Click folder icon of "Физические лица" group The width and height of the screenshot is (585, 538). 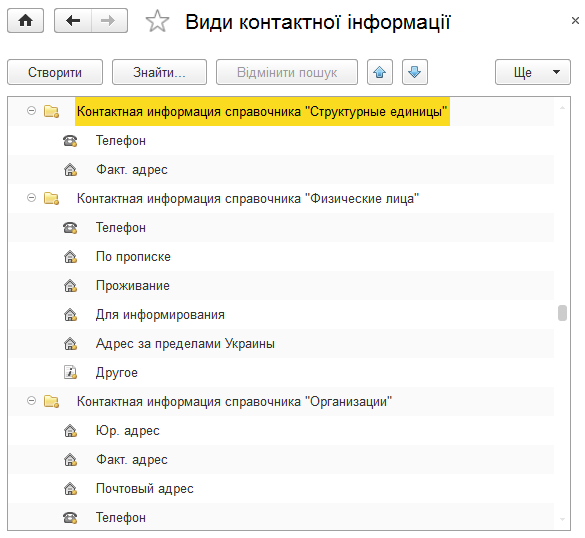coord(51,198)
